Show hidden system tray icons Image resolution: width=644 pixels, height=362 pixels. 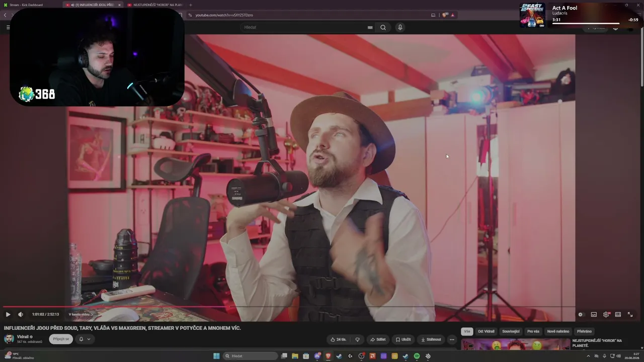tap(588, 356)
